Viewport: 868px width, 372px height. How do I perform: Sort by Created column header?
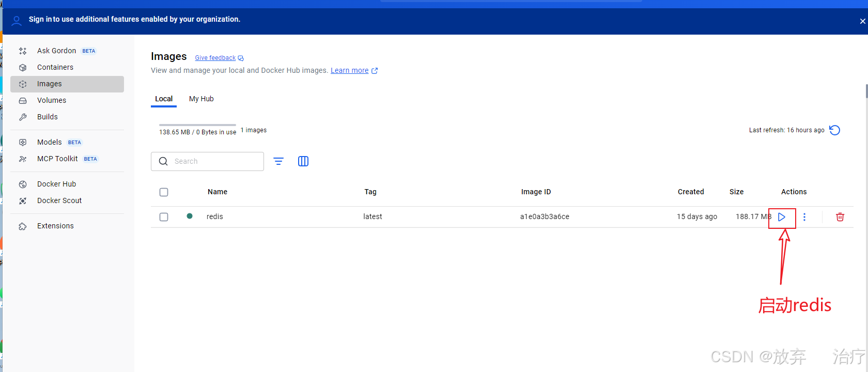[691, 192]
